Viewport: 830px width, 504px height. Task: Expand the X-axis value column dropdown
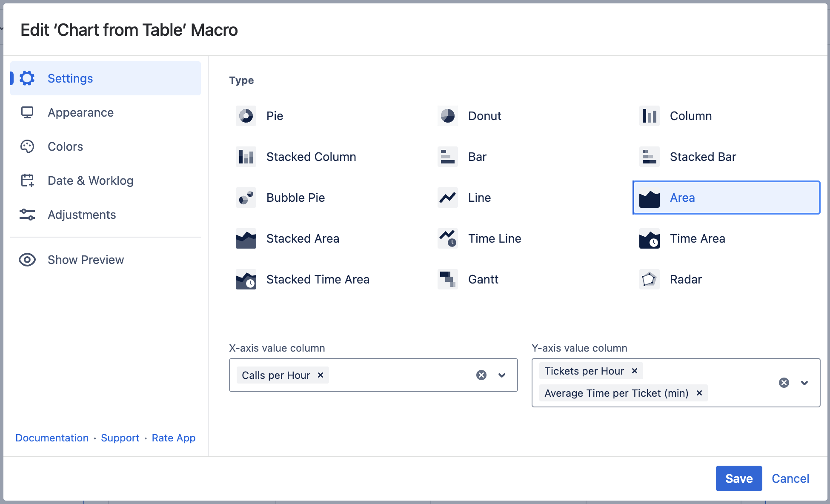pyautogui.click(x=502, y=375)
